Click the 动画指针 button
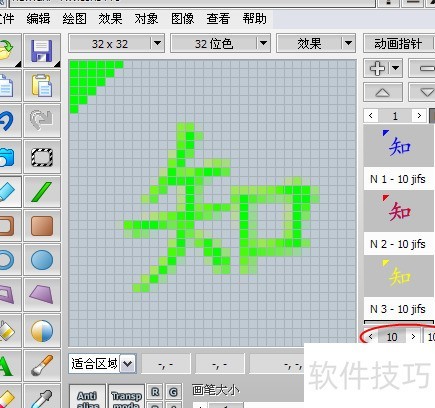The width and height of the screenshot is (435, 408). pos(398,43)
